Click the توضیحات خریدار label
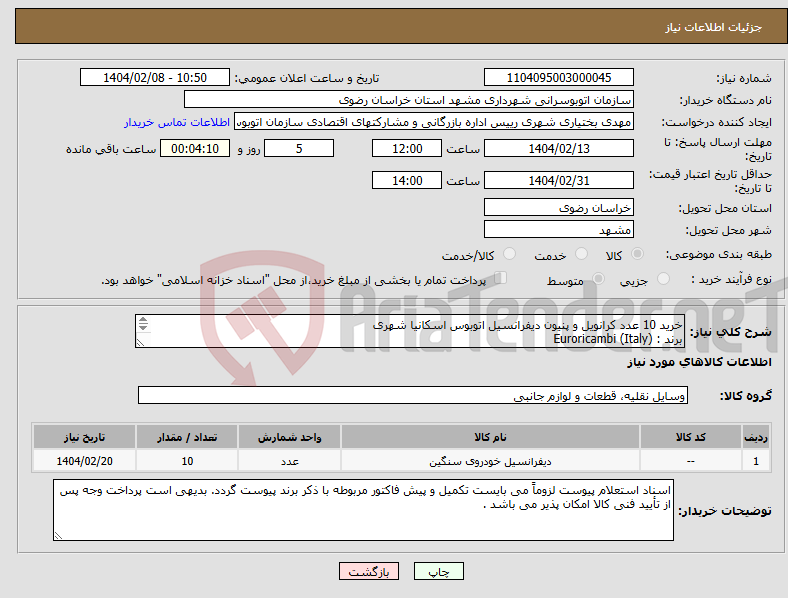This screenshot has height=598, width=788. pos(725,511)
